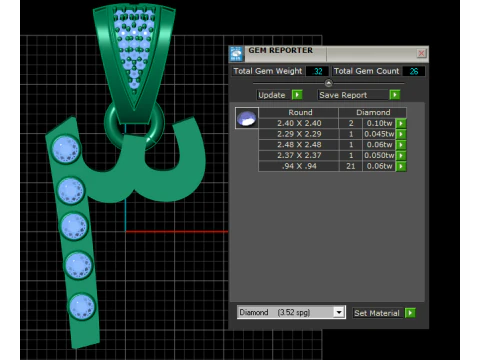Image resolution: width=480 pixels, height=360 pixels.
Task: Click the Round column header
Action: point(299,112)
